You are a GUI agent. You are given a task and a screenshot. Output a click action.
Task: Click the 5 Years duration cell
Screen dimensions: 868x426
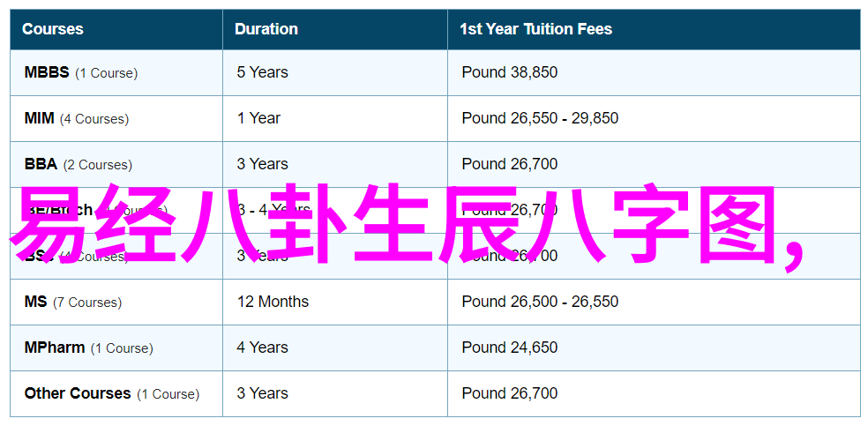[262, 72]
